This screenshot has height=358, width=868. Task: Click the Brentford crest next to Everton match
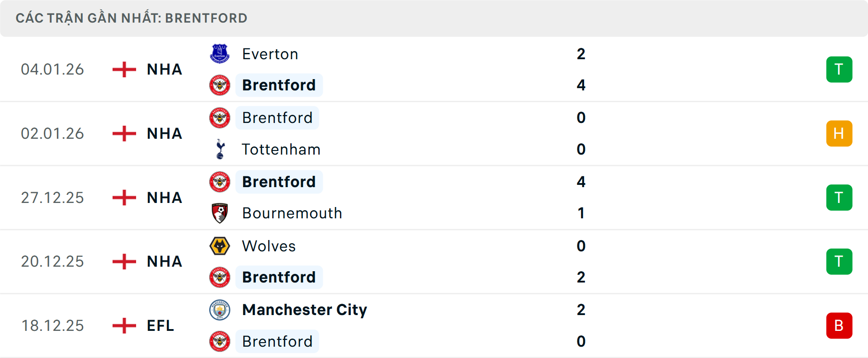coord(220,85)
